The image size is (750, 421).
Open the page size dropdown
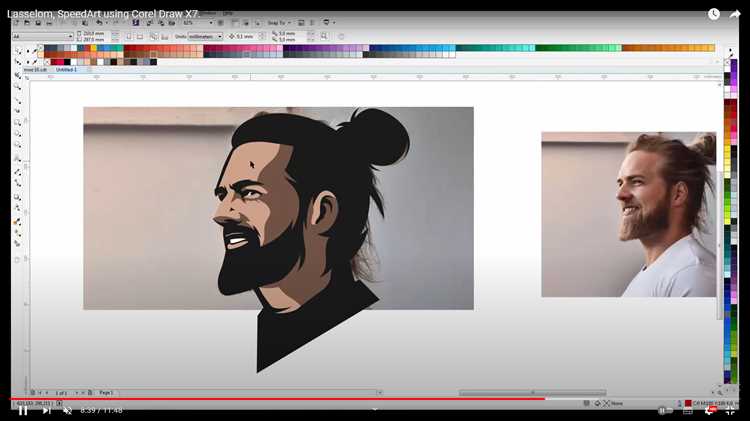click(70, 36)
